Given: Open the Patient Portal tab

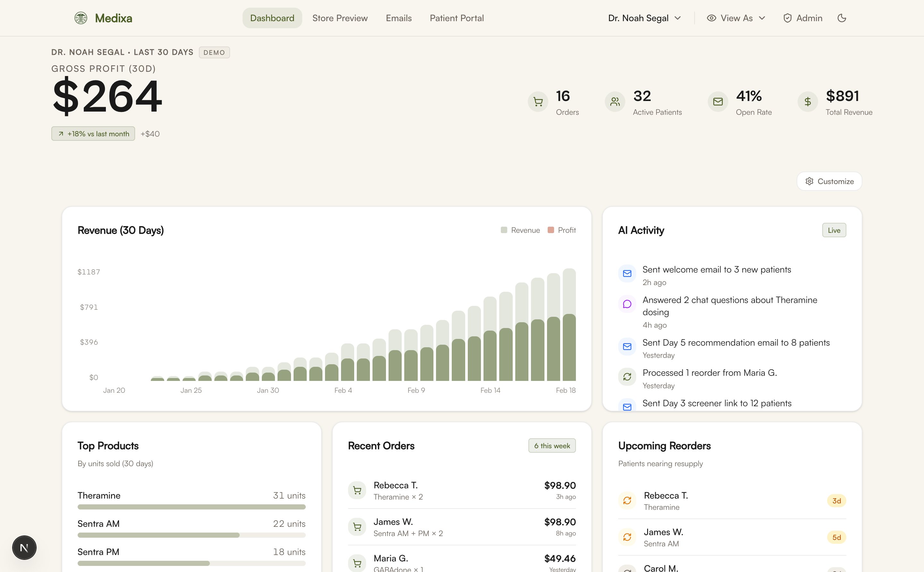Looking at the screenshot, I should [x=457, y=18].
